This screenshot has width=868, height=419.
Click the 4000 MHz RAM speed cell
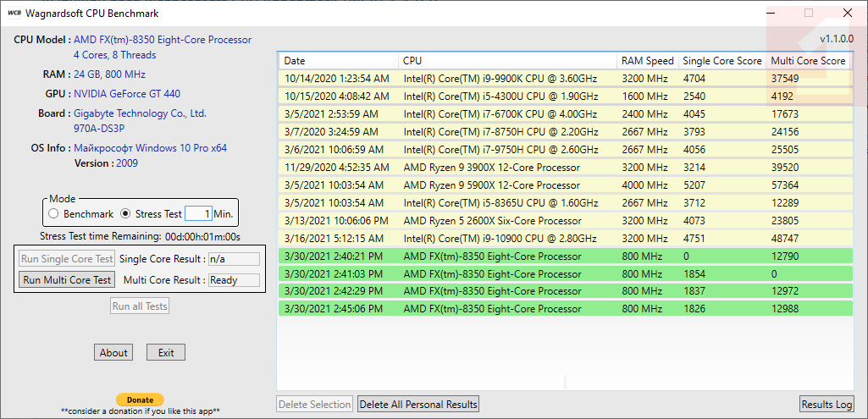pos(644,185)
